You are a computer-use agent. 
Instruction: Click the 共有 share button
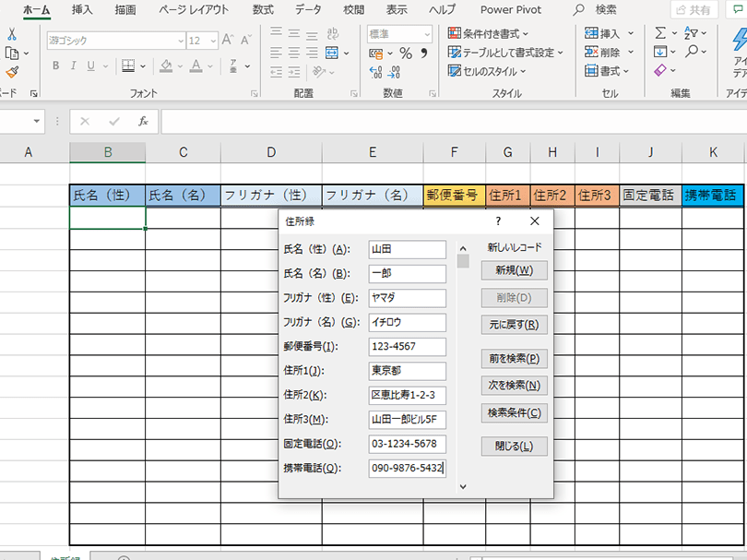point(694,9)
